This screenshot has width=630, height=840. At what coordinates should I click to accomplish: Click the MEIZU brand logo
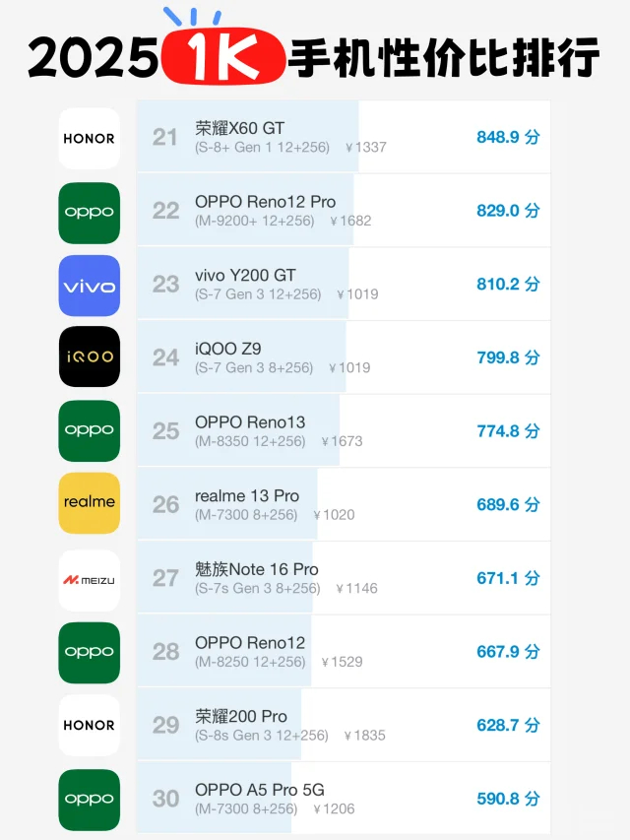pos(89,580)
